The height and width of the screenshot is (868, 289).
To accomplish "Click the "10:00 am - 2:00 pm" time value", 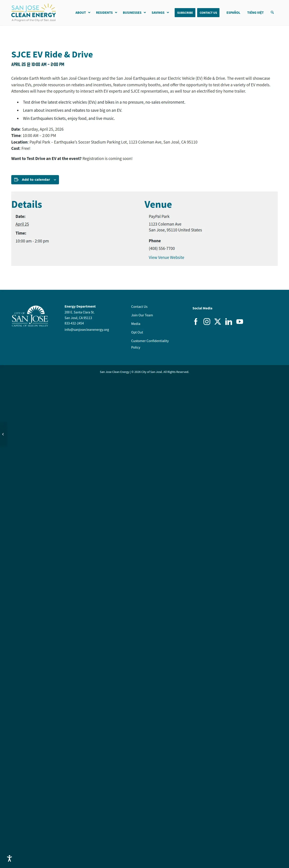I will [x=32, y=241].
